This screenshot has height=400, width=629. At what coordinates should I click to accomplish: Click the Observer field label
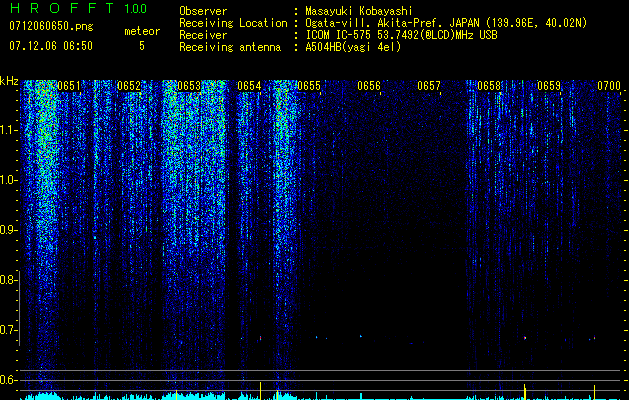pyautogui.click(x=203, y=11)
